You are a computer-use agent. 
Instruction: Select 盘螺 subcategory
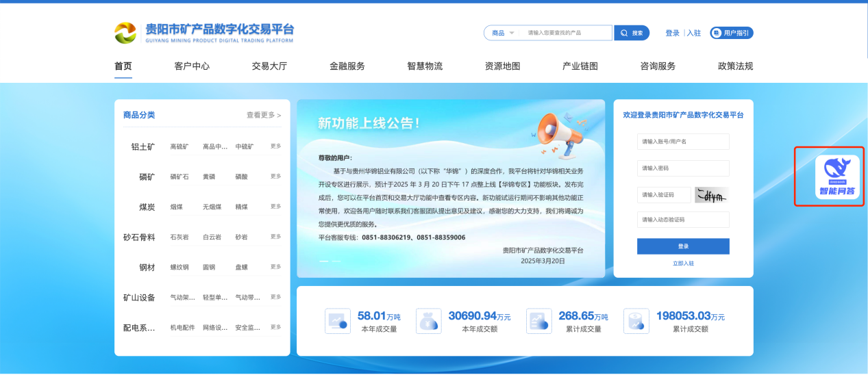[242, 267]
